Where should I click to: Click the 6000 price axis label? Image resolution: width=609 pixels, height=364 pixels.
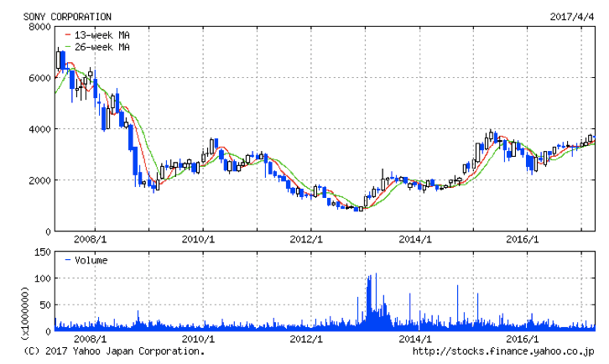[x=39, y=78]
